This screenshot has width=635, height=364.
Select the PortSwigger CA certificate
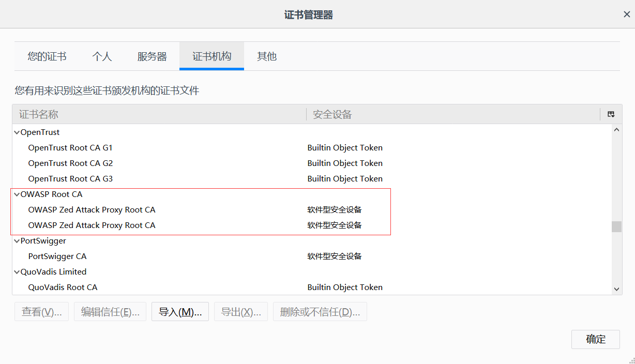57,256
